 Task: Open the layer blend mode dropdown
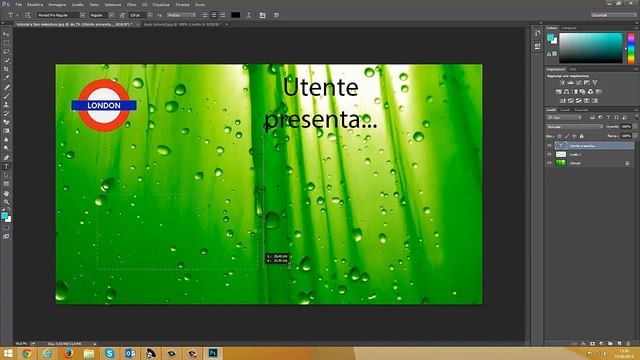tap(574, 127)
